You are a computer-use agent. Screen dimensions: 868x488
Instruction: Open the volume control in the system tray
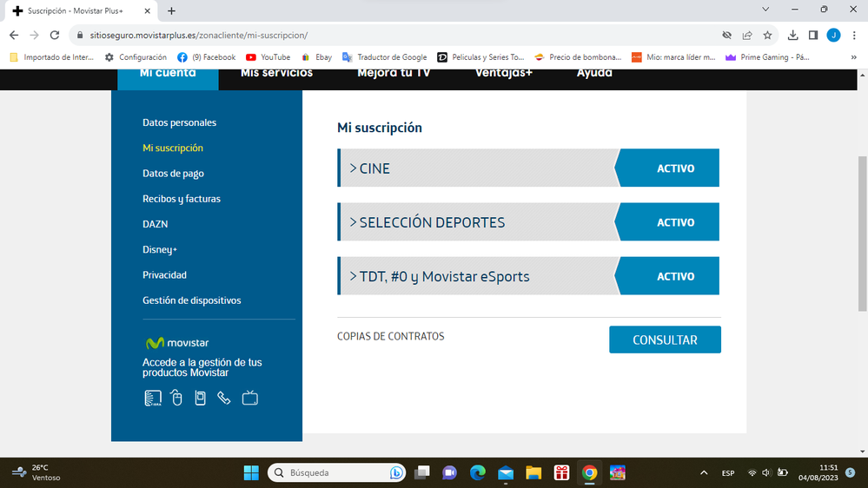(766, 472)
